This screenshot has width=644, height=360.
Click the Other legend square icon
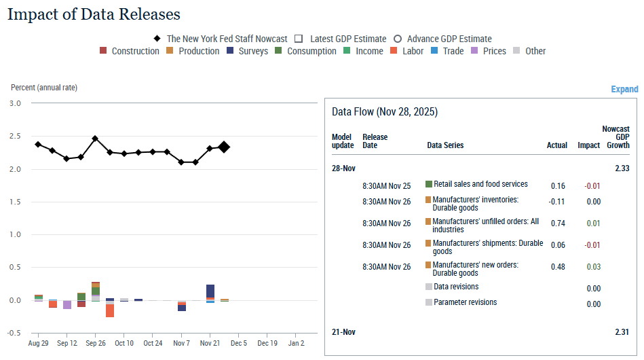coord(517,51)
